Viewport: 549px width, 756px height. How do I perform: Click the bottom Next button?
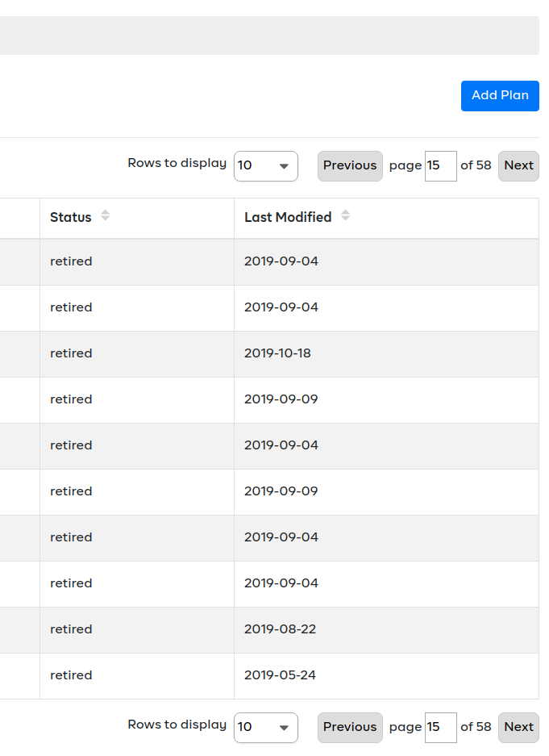coord(518,727)
